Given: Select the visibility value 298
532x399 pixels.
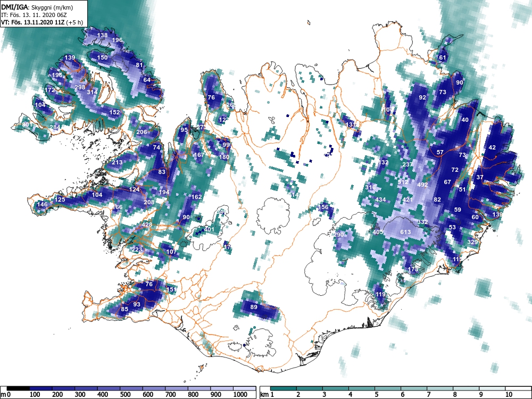Looking at the screenshot, I should 80,88.
